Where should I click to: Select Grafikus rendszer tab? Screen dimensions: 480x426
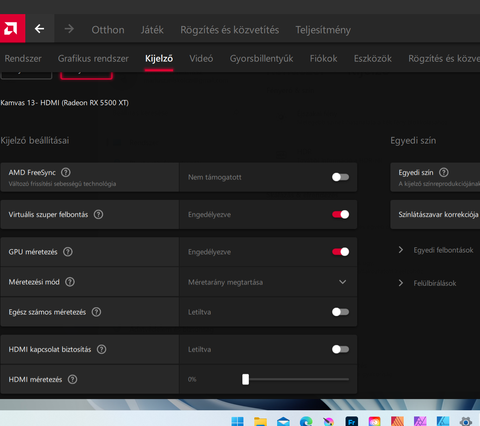click(93, 59)
